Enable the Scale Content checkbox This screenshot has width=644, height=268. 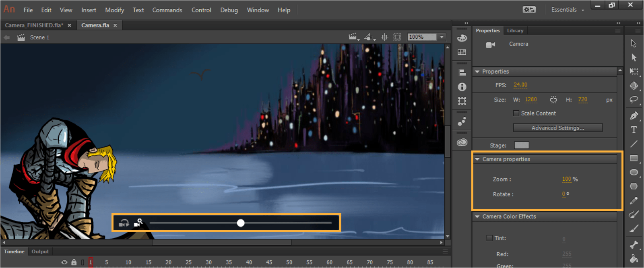tap(516, 113)
